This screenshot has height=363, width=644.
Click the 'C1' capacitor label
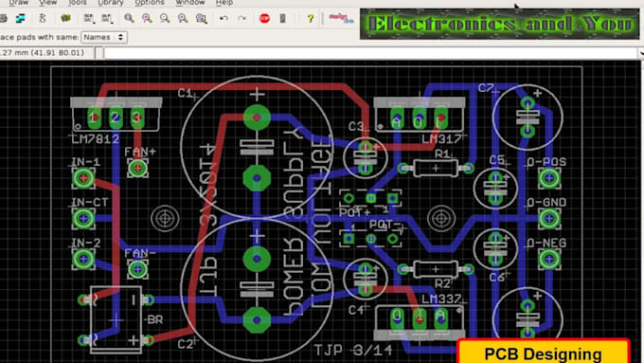click(186, 93)
